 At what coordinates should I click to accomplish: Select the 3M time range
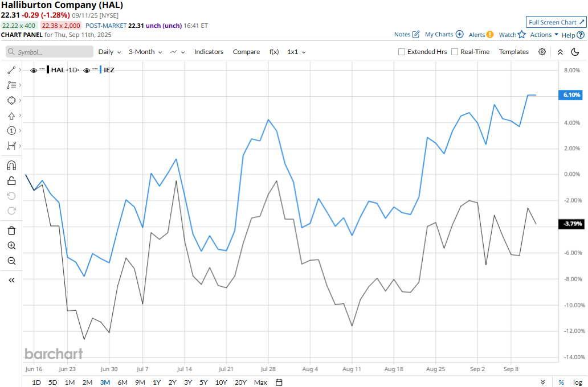[x=105, y=382]
